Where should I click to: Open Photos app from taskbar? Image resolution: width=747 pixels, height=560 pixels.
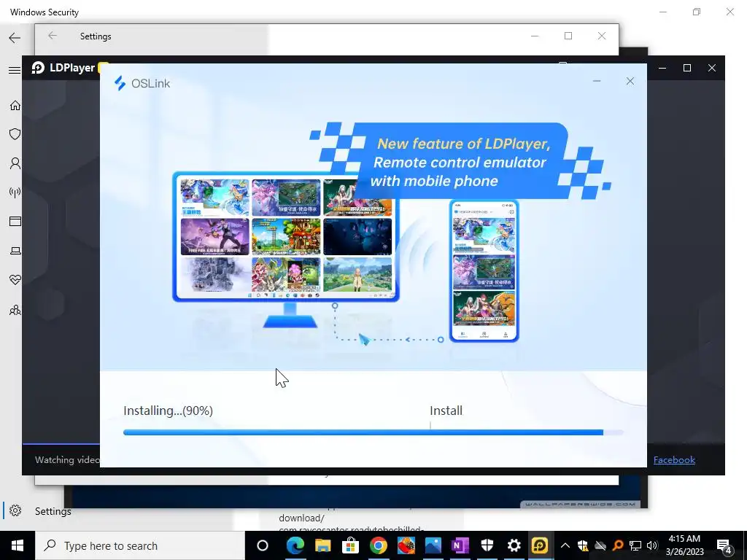pyautogui.click(x=433, y=545)
